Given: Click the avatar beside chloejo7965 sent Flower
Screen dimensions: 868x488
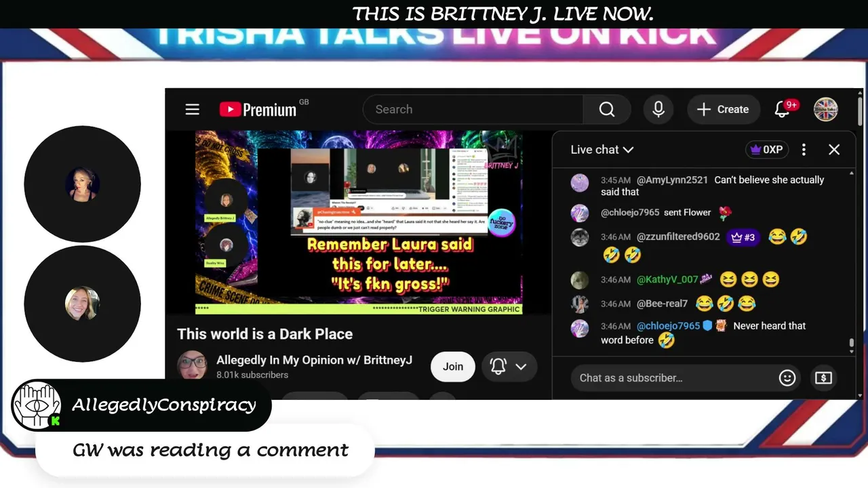Looking at the screenshot, I should [x=580, y=213].
